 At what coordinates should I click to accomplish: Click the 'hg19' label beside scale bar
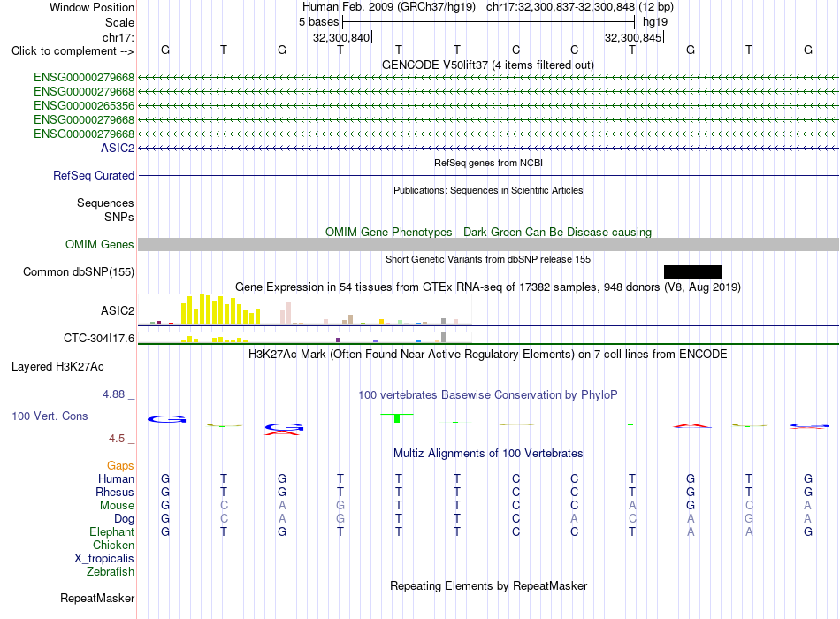655,22
